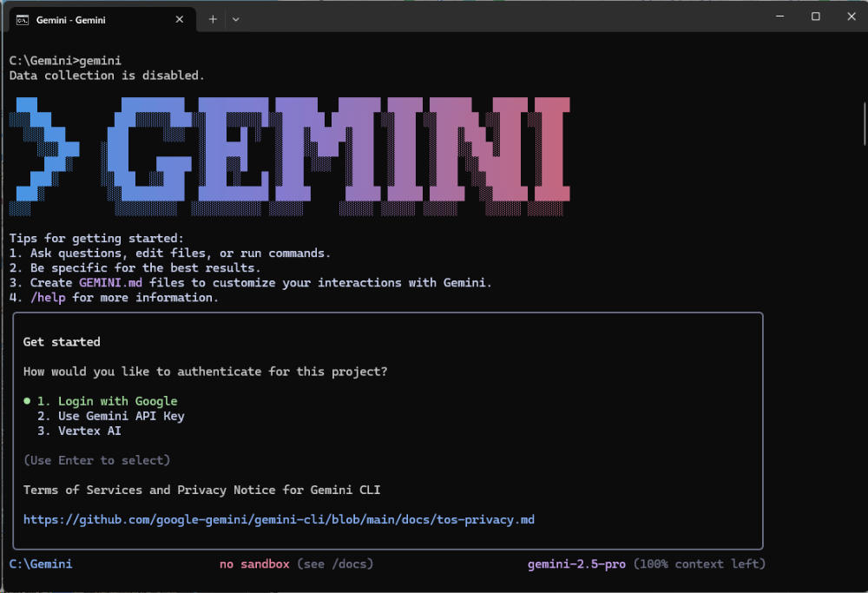Click GEMINI.md in the tips list

(111, 282)
